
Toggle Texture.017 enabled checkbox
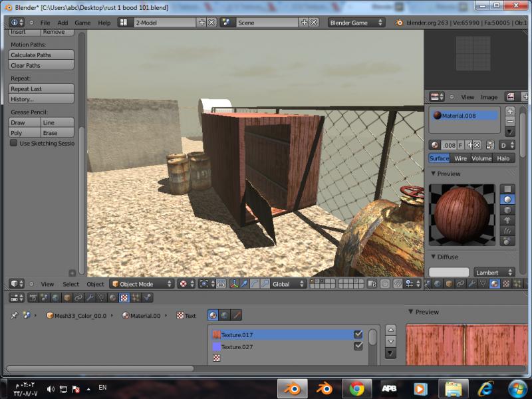coord(358,334)
